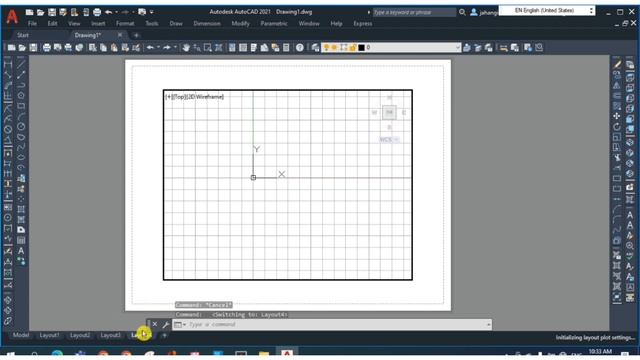
Task: Click the search magnifier icon
Action: pyautogui.click(x=462, y=12)
